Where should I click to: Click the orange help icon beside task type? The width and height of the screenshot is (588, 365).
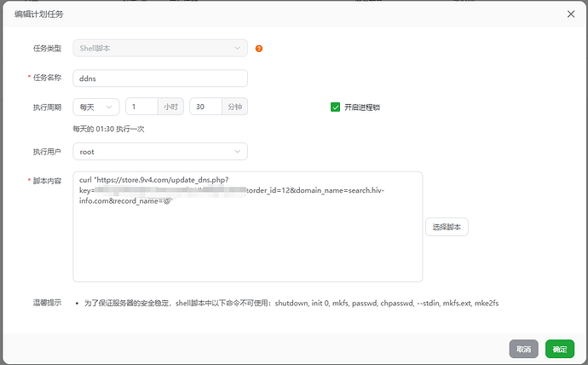tap(259, 49)
